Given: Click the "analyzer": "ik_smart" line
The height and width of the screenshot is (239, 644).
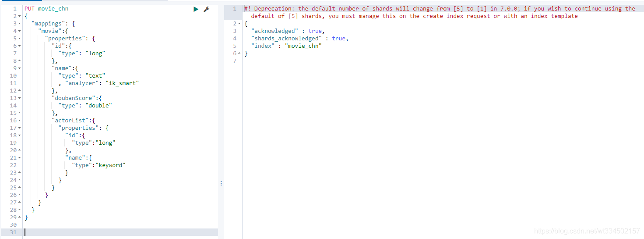Looking at the screenshot, I should 99,83.
